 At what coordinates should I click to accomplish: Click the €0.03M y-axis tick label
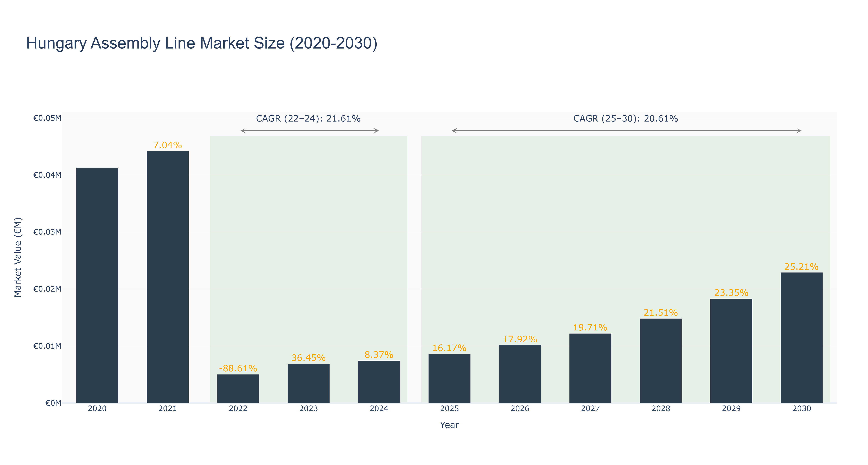click(47, 232)
